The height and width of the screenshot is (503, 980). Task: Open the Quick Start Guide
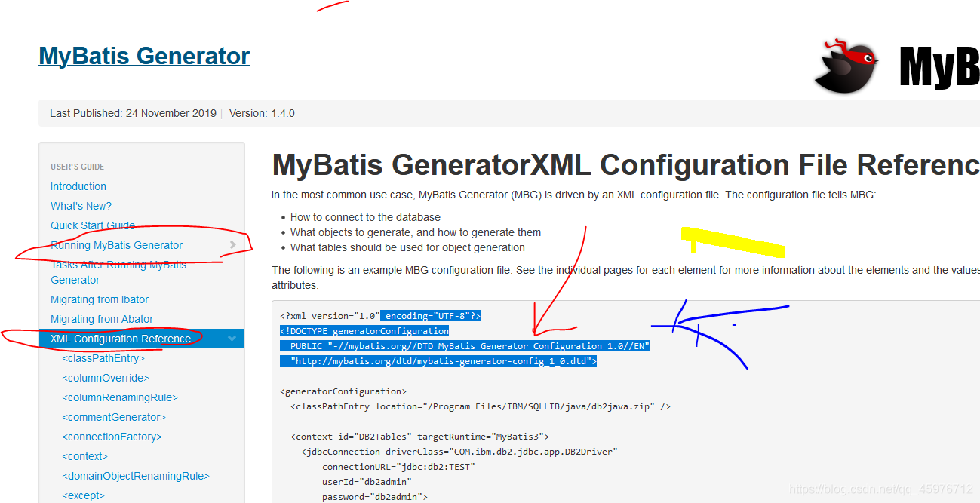coord(93,225)
